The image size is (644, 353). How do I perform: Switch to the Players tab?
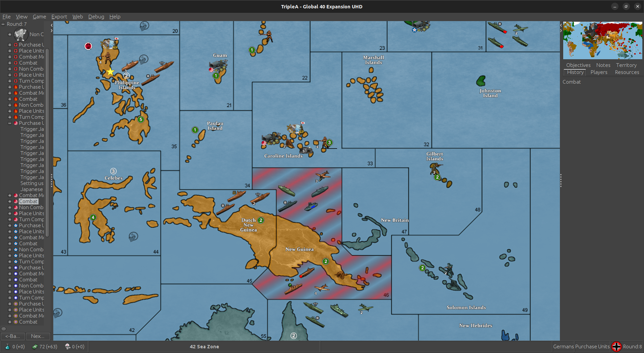(599, 72)
